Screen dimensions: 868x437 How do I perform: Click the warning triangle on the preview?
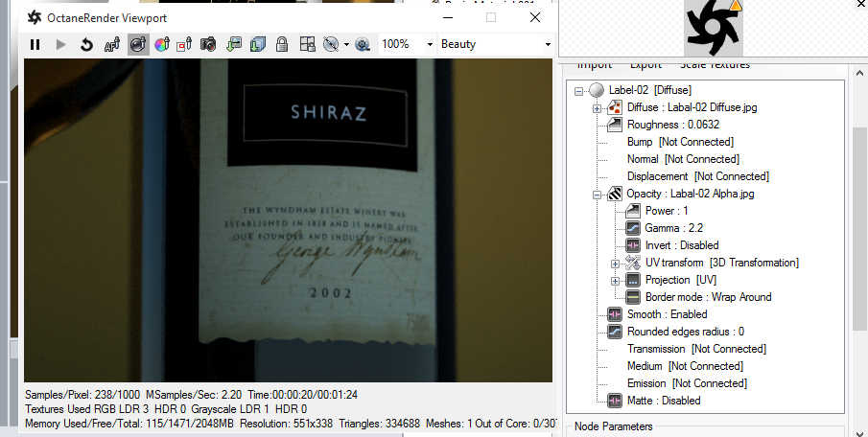(736, 5)
